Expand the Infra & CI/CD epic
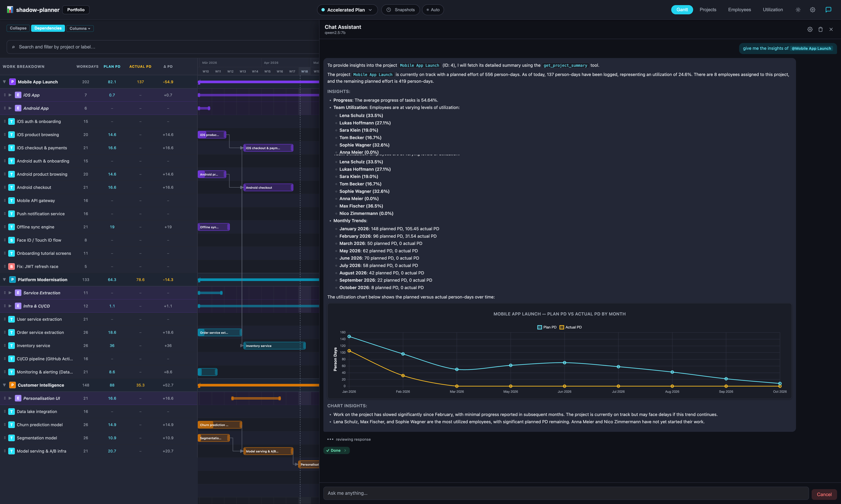Viewport: 841px width, 504px height. (x=10, y=306)
